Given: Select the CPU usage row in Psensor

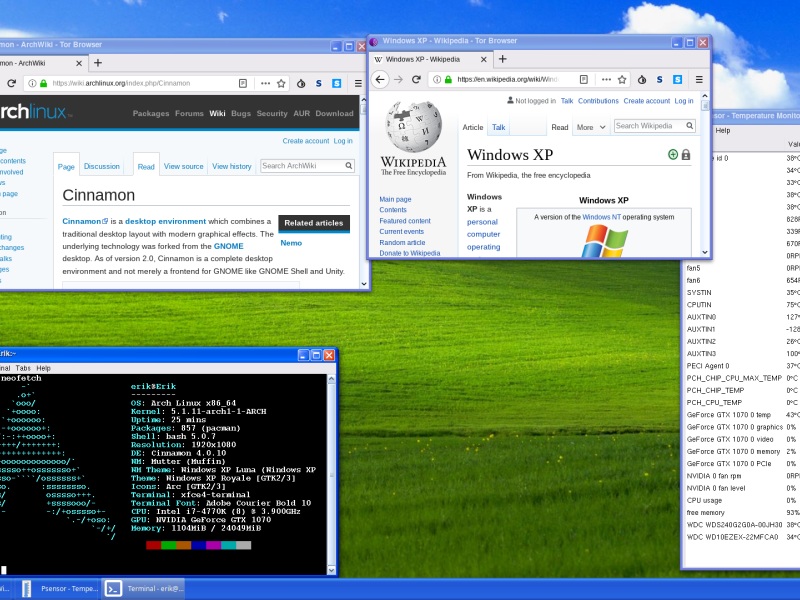Looking at the screenshot, I should pos(741,501).
